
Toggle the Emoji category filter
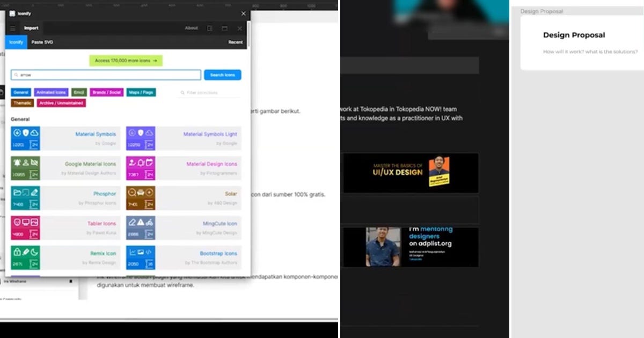point(79,92)
